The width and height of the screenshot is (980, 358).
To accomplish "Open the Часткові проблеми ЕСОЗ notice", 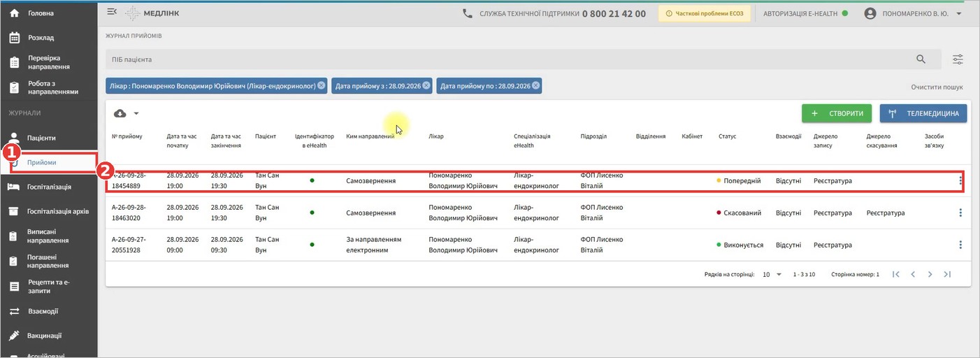I will click(x=705, y=13).
